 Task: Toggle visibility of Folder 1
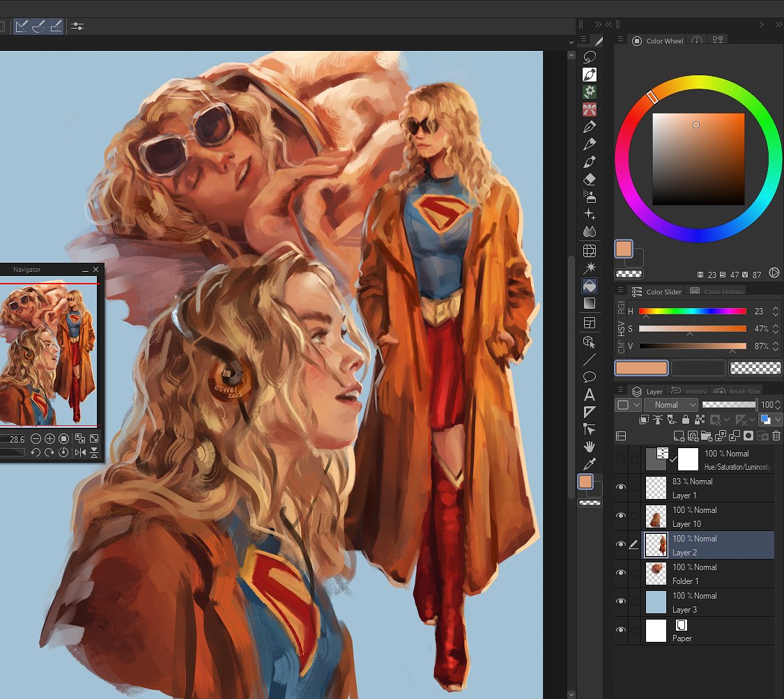coord(621,573)
